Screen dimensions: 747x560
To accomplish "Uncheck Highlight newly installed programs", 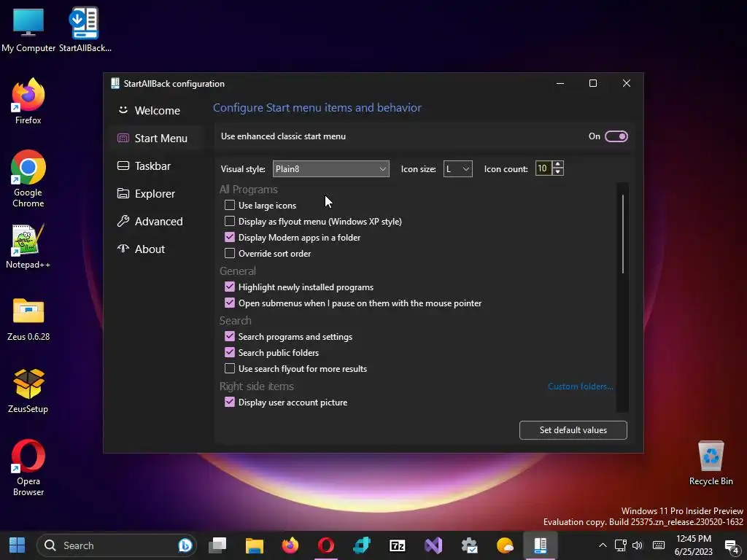I will point(230,287).
